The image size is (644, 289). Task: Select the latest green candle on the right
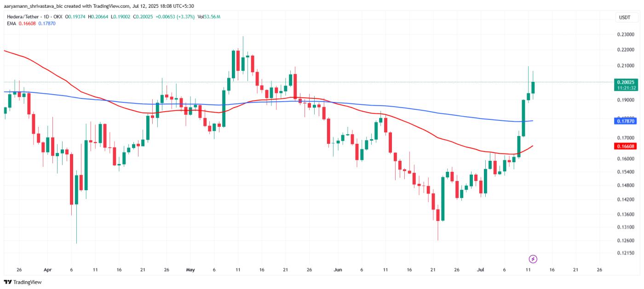[533, 87]
